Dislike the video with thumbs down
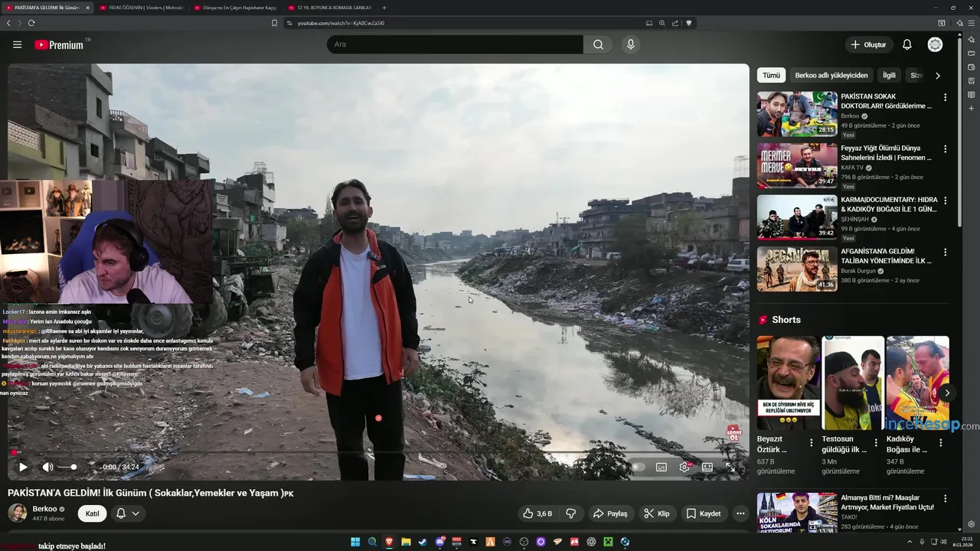 click(x=570, y=514)
